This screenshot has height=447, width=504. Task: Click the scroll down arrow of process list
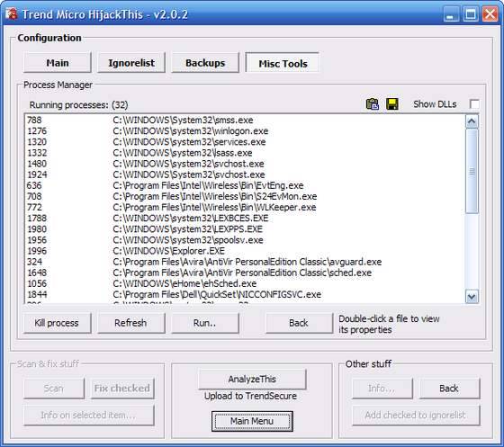click(472, 297)
